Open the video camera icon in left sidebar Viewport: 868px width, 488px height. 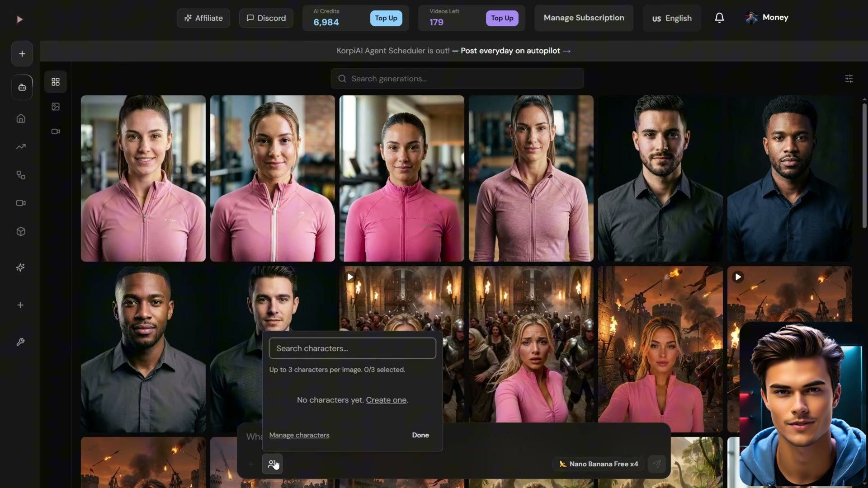click(21, 203)
